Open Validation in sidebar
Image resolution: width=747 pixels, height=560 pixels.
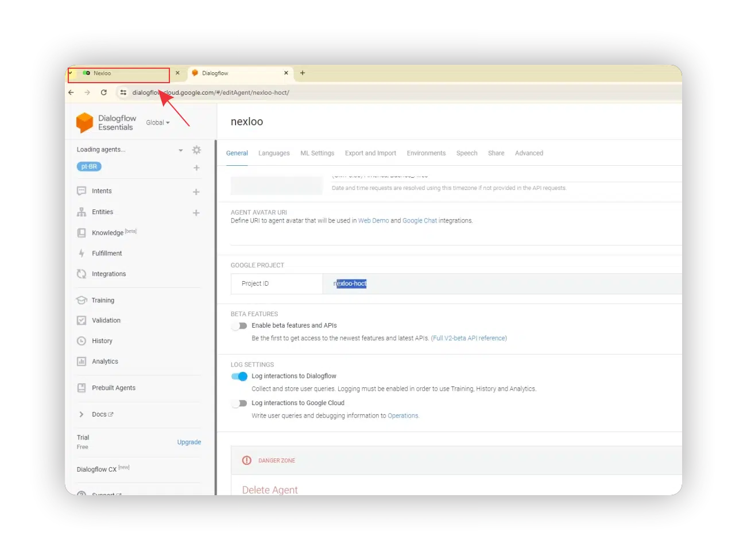tap(106, 320)
